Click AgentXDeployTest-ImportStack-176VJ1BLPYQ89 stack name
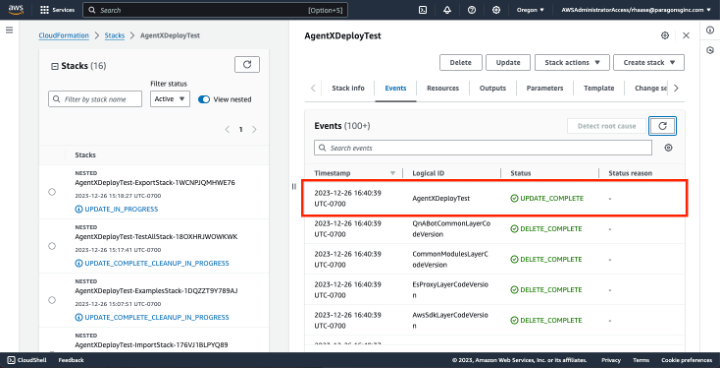Viewport: 720px width, 368px height. click(152, 345)
